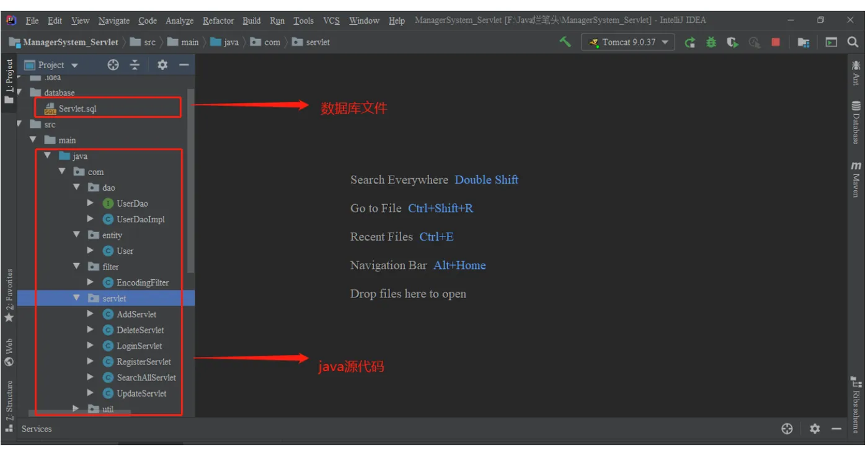The width and height of the screenshot is (868, 450).
Task: Expand the EncodingFilter node arrow
Action: coord(91,282)
